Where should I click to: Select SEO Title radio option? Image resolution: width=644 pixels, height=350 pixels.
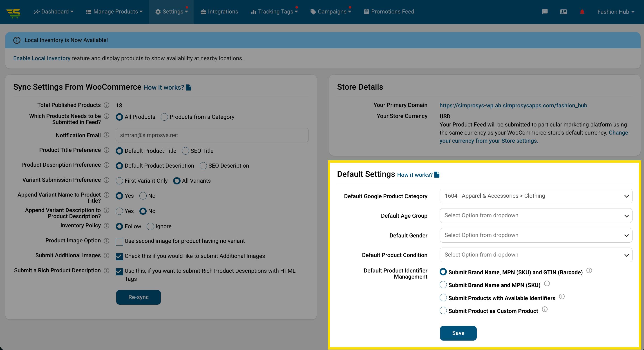pyautogui.click(x=185, y=151)
